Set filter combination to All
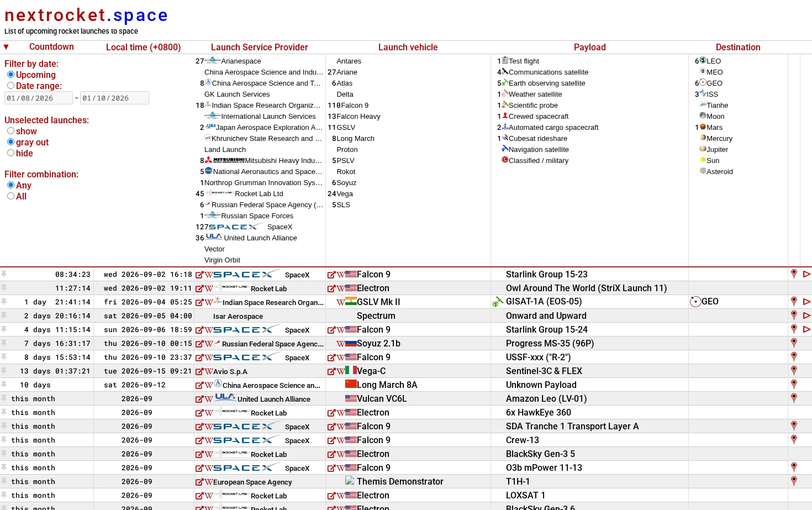This screenshot has height=510, width=812. (x=10, y=196)
